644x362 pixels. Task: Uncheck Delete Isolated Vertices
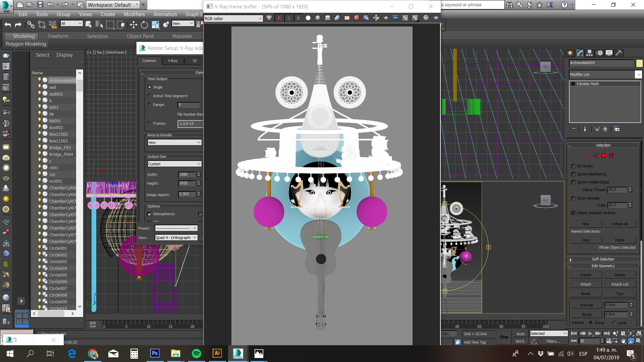(x=574, y=213)
